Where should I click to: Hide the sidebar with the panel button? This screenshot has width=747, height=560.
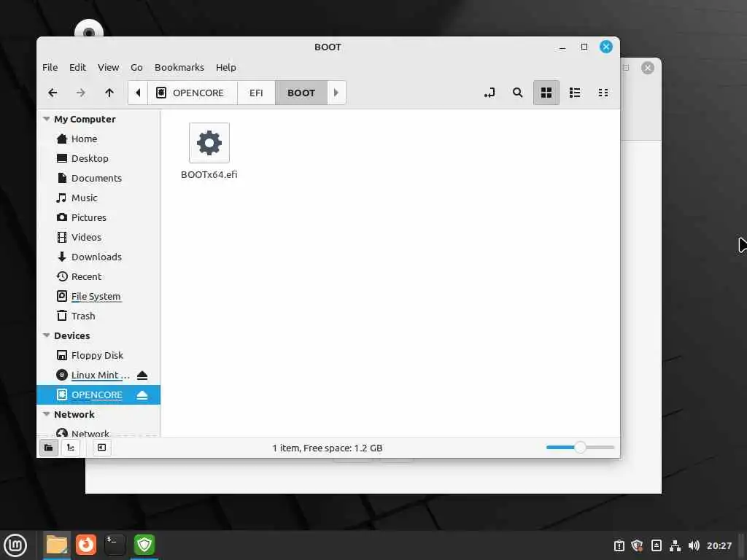101,448
